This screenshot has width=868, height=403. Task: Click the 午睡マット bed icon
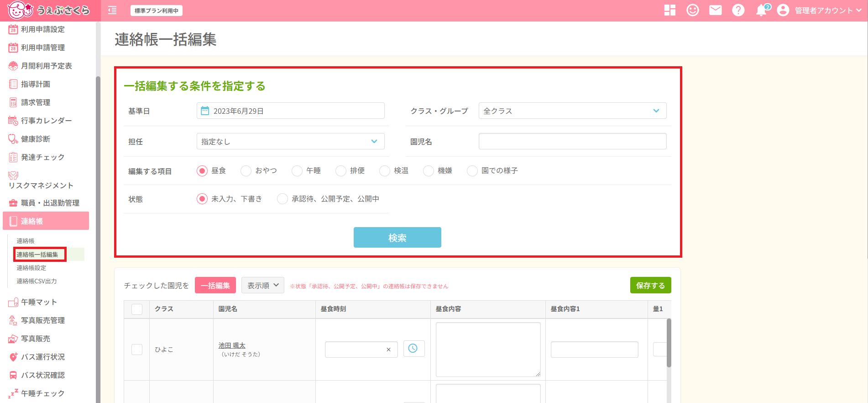13,302
